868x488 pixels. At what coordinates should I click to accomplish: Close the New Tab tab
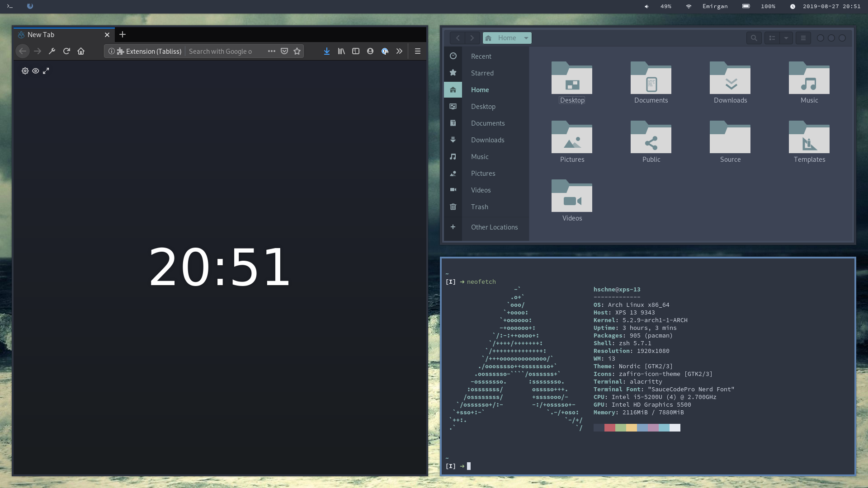click(x=107, y=35)
